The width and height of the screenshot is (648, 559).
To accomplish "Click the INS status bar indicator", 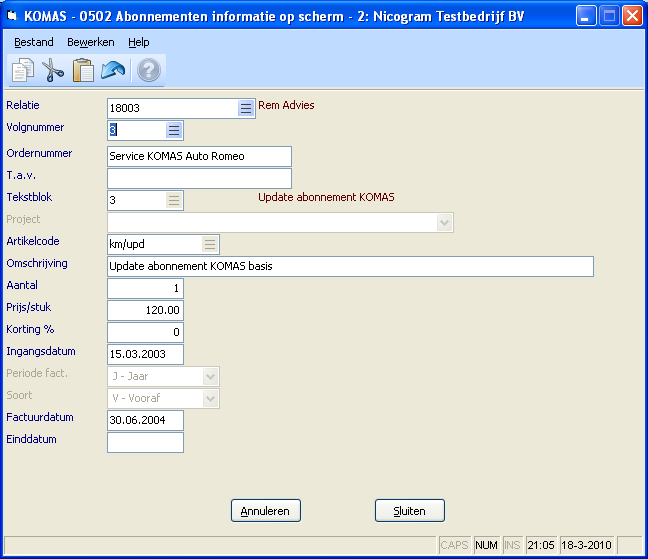I will coord(512,545).
